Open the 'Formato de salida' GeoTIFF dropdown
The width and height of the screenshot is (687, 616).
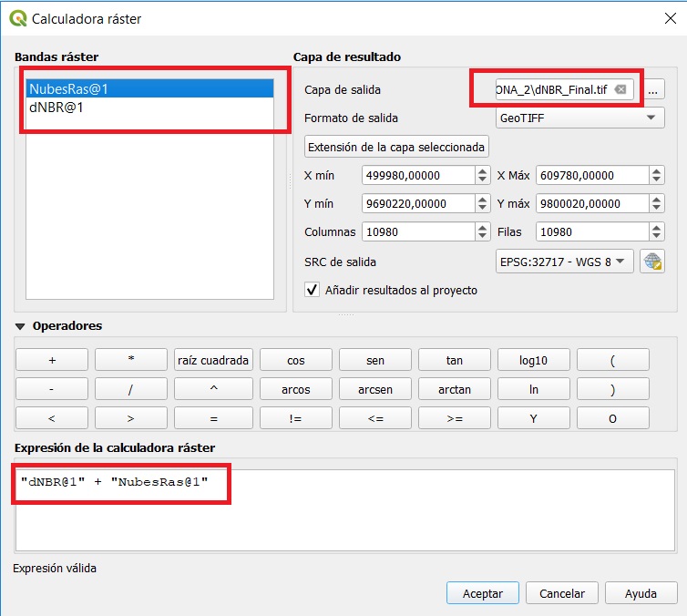click(579, 118)
